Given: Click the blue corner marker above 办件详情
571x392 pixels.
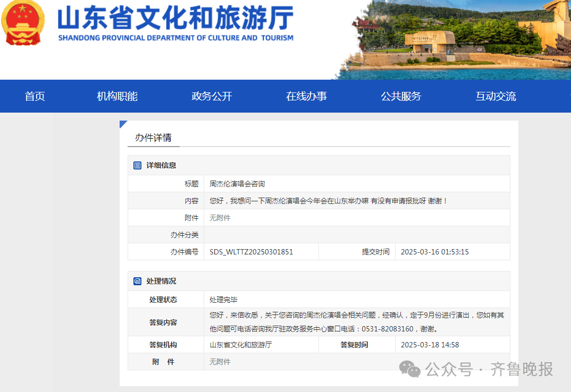Looking at the screenshot, I should pyautogui.click(x=123, y=124).
